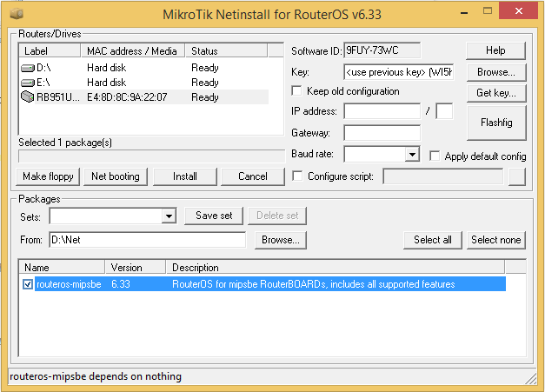
Task: Focus the Gateway input field
Action: tap(382, 133)
